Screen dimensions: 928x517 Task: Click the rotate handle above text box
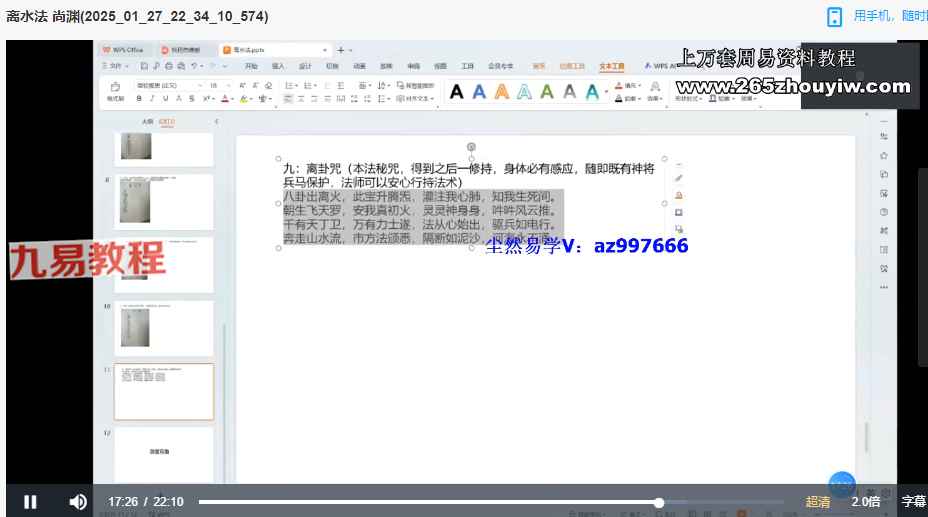pos(471,147)
